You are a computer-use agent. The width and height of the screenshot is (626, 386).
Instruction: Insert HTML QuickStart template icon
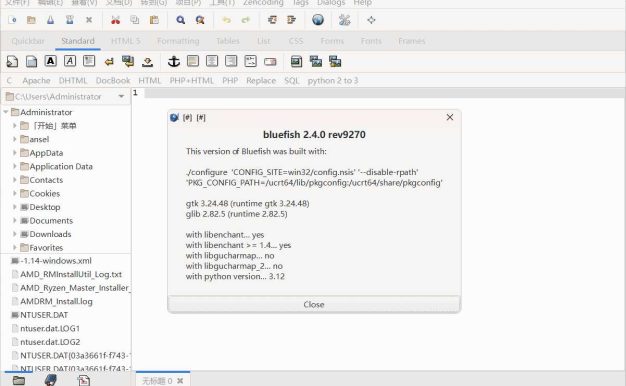12,61
